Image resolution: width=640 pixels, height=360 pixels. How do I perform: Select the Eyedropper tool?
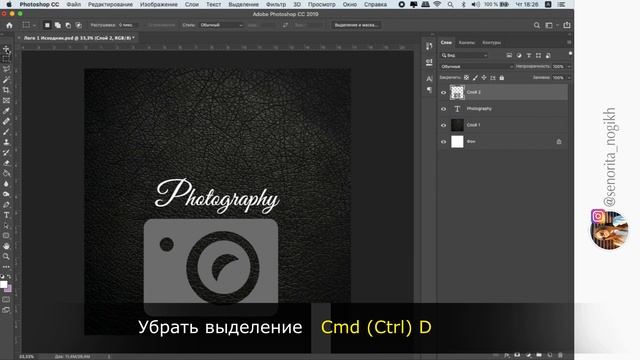[6, 111]
